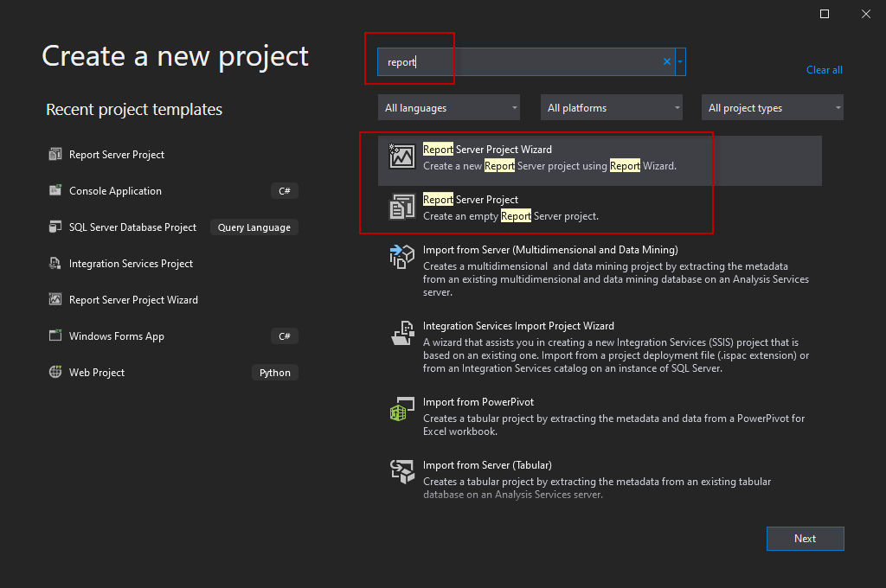Open the All project types dropdown

coord(773,108)
